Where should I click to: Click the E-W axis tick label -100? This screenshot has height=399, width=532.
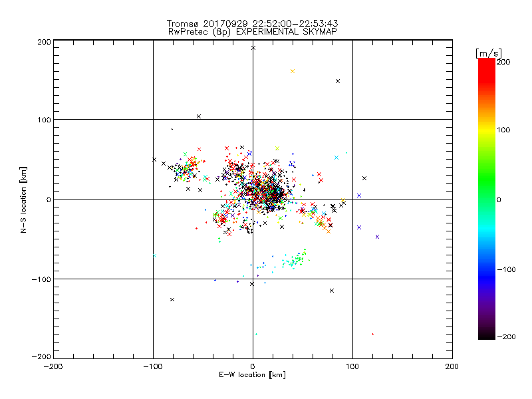tap(153, 366)
